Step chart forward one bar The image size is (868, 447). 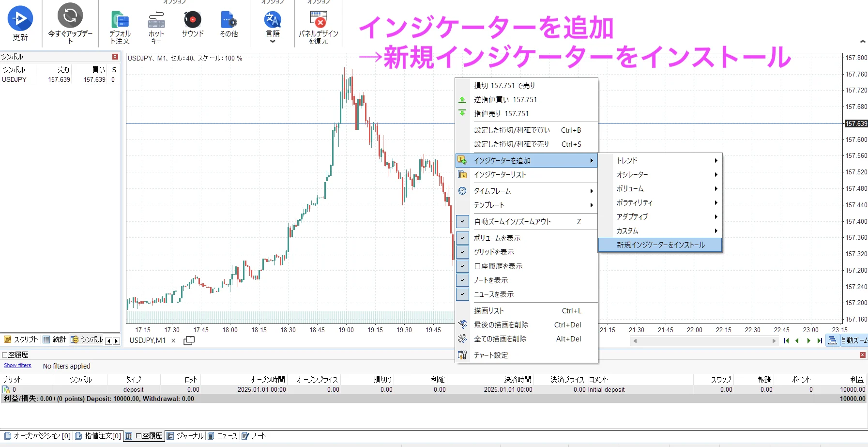[x=808, y=340]
